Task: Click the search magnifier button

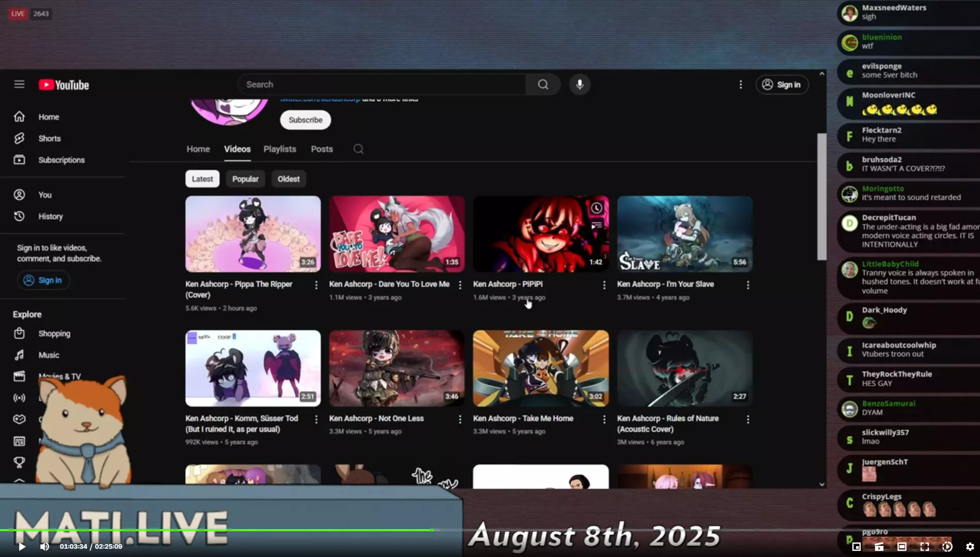Action: tap(543, 84)
